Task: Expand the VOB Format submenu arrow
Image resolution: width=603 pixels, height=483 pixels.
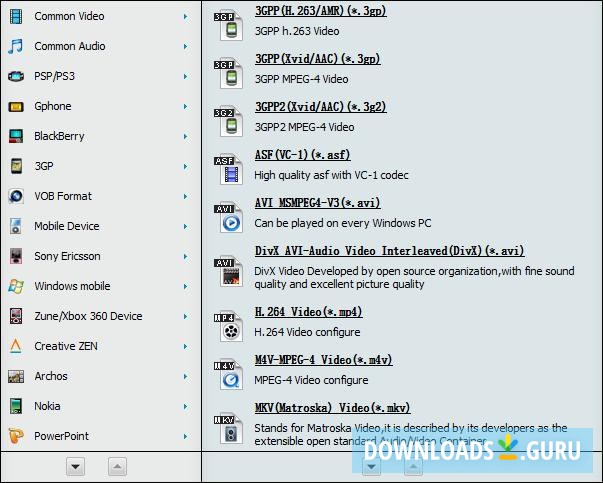Action: point(185,197)
